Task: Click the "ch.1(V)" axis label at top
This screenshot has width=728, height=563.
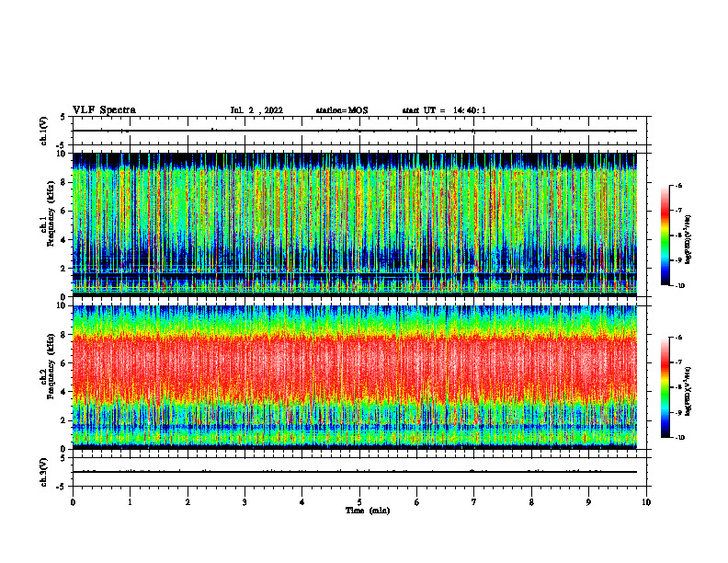Action: point(43,131)
